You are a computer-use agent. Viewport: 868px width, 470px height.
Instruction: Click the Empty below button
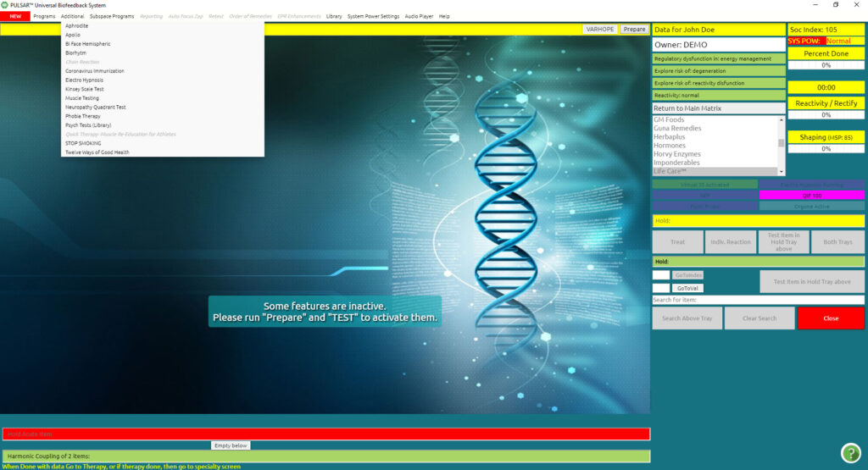click(x=231, y=445)
